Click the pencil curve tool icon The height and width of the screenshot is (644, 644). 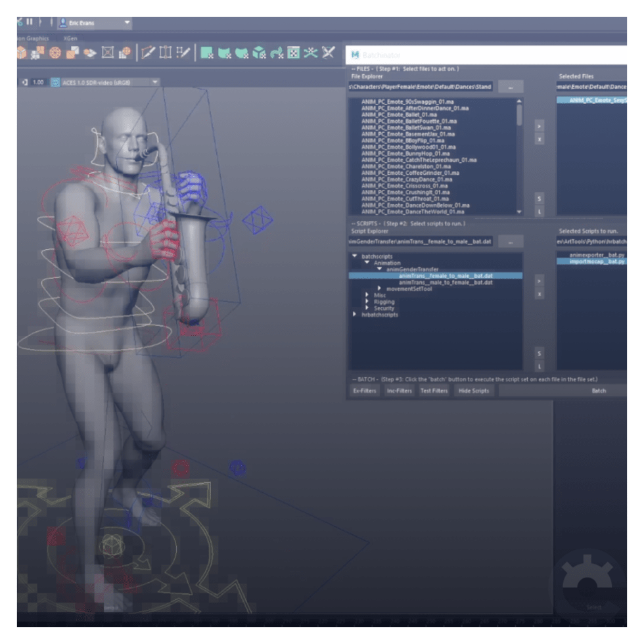149,53
